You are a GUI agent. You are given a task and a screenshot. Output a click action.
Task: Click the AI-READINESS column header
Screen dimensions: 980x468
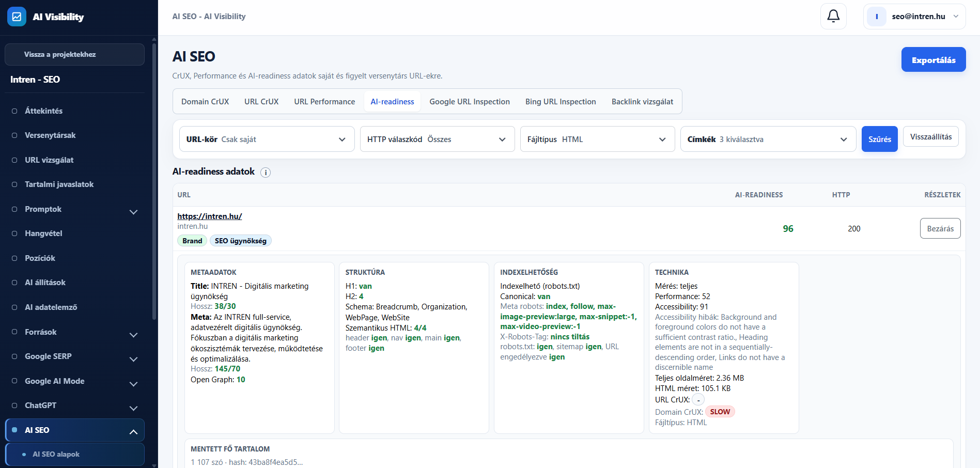[759, 195]
